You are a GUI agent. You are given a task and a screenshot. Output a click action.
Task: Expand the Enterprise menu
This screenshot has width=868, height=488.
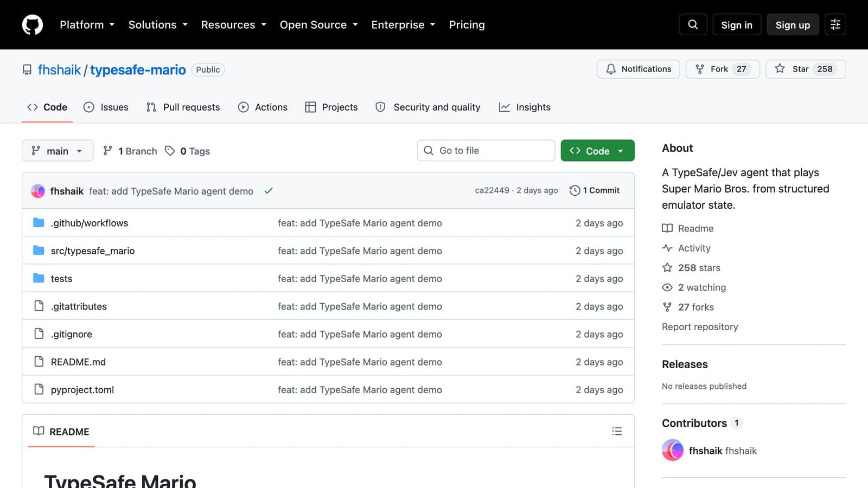pyautogui.click(x=404, y=25)
